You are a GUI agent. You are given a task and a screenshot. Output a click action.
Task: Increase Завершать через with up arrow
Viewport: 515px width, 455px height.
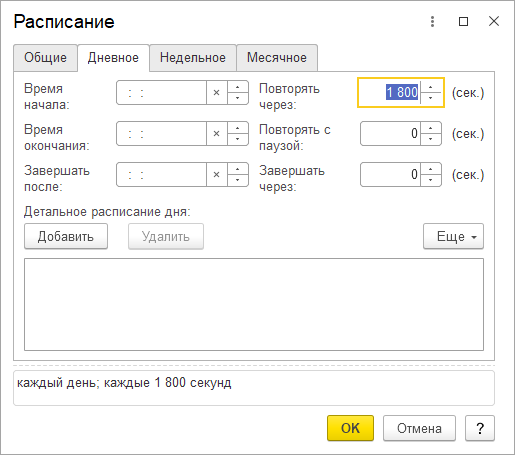point(431,169)
